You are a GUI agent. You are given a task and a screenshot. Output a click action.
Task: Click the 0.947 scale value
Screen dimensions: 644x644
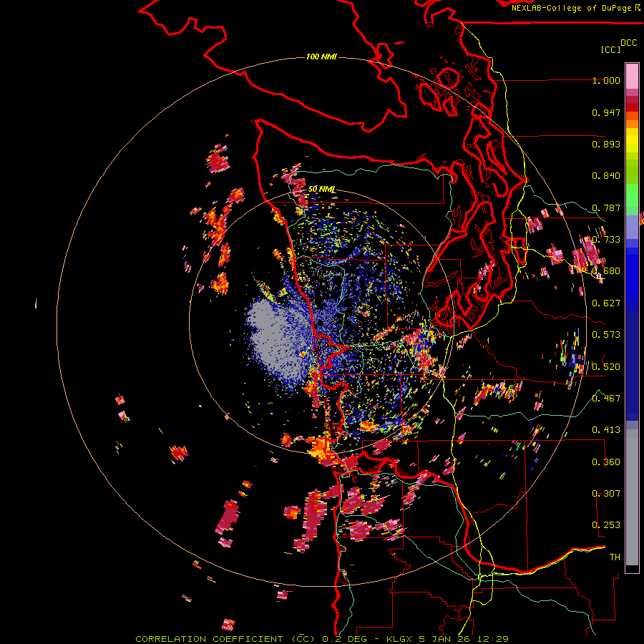pyautogui.click(x=606, y=112)
